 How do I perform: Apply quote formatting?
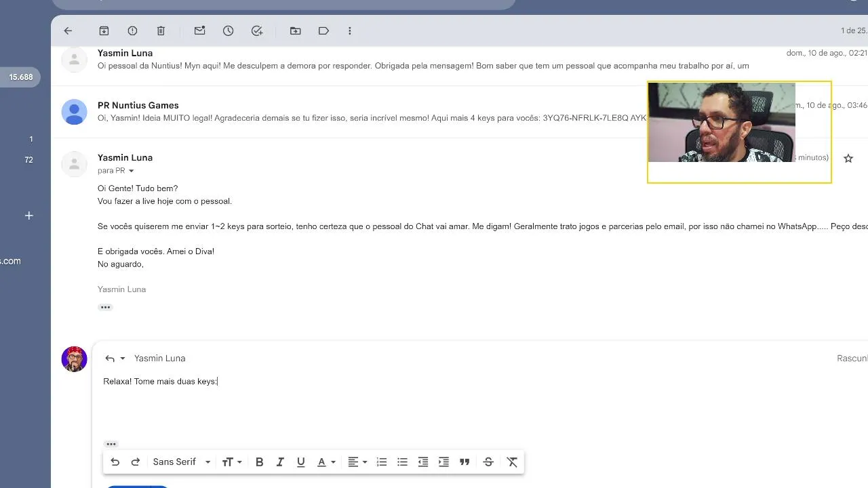(x=465, y=462)
